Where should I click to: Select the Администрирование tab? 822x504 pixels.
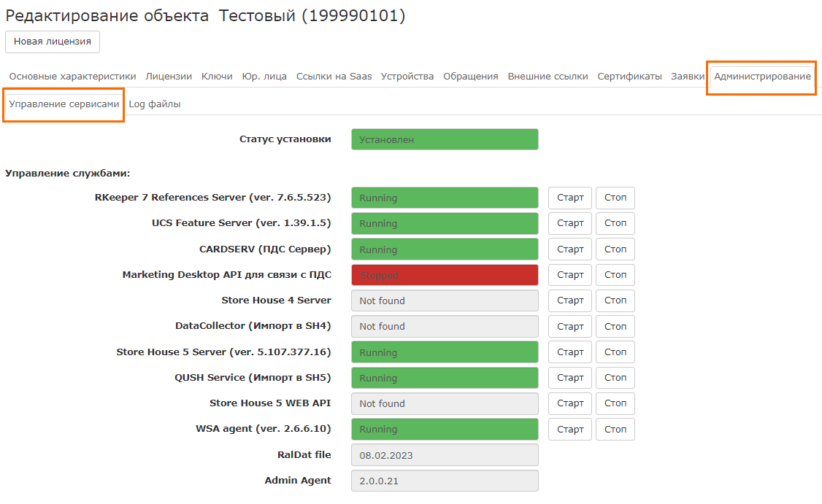[762, 77]
